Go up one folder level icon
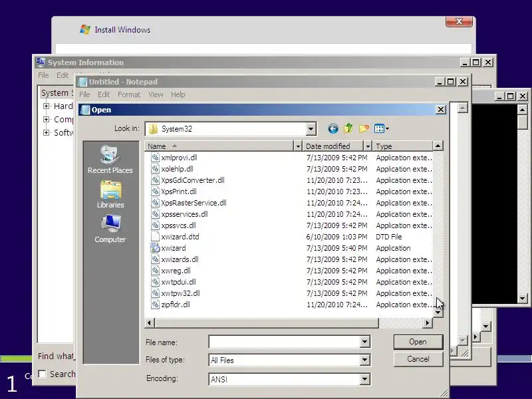Viewport: 532px width, 399px height. 348,128
